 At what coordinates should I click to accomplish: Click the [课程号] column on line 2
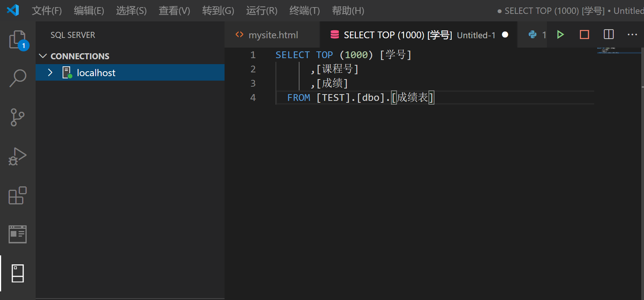(x=338, y=69)
